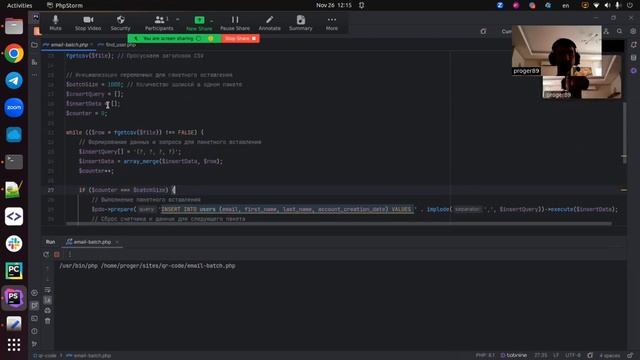Open the Annotate pencil tool

coord(269,23)
